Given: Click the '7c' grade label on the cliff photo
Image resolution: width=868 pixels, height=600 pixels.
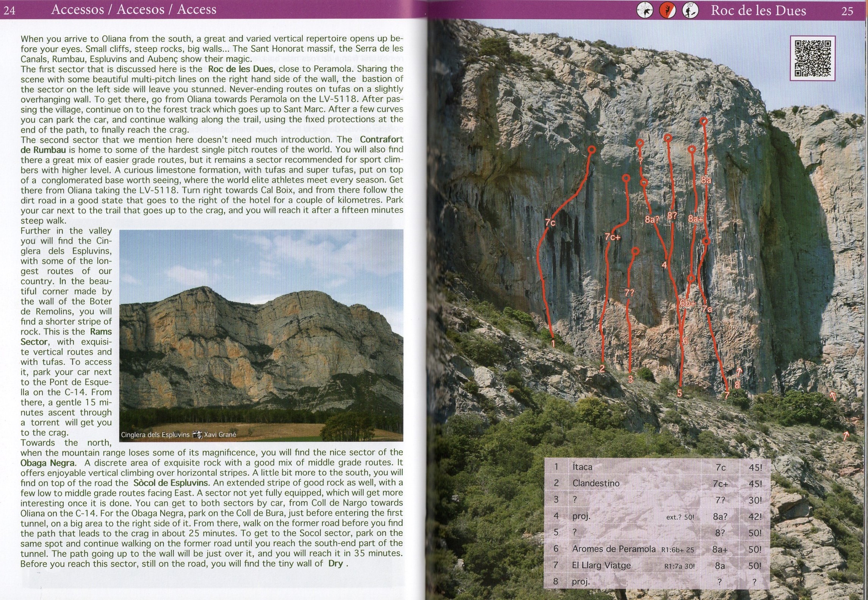Looking at the screenshot, I should (x=550, y=223).
